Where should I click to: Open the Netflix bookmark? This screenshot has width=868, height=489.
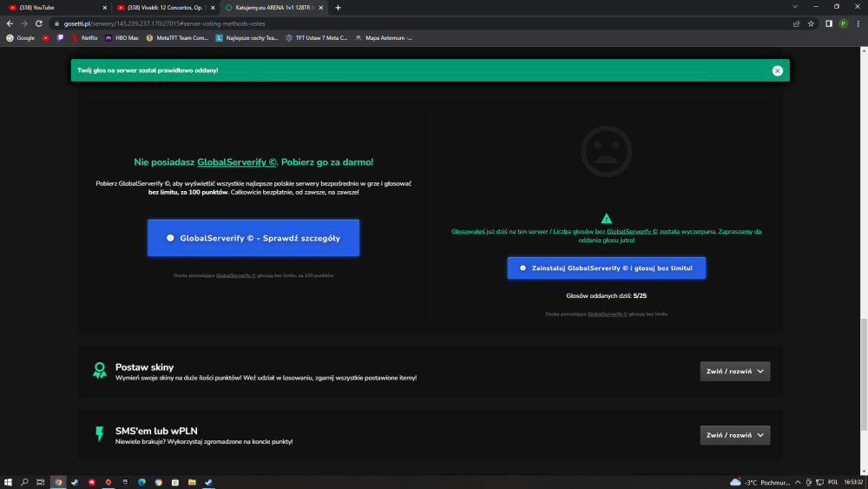[84, 38]
